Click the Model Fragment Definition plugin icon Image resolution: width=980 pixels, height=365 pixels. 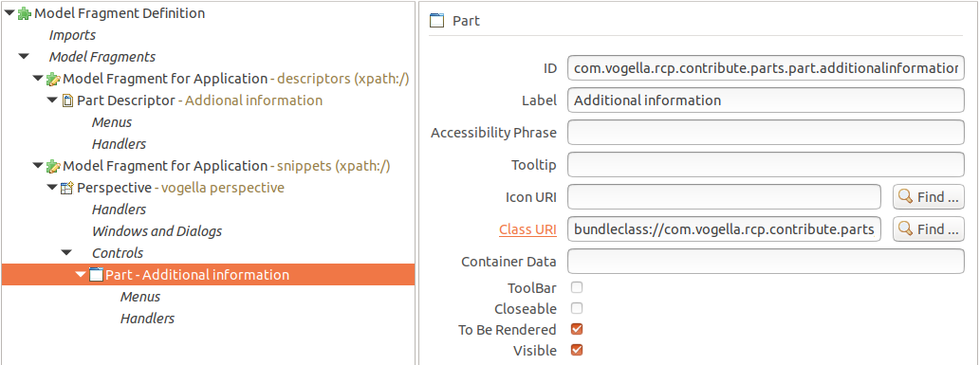tap(25, 13)
